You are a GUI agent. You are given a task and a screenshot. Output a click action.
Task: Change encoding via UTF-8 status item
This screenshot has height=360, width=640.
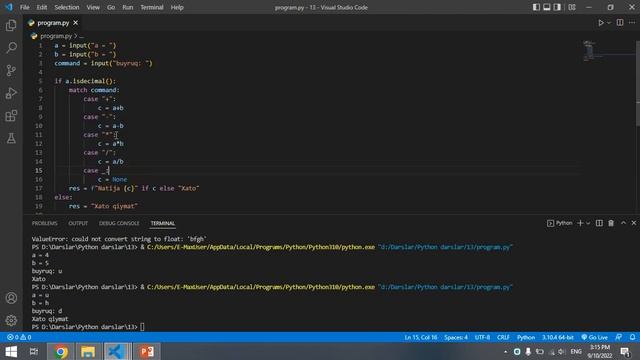(x=482, y=337)
